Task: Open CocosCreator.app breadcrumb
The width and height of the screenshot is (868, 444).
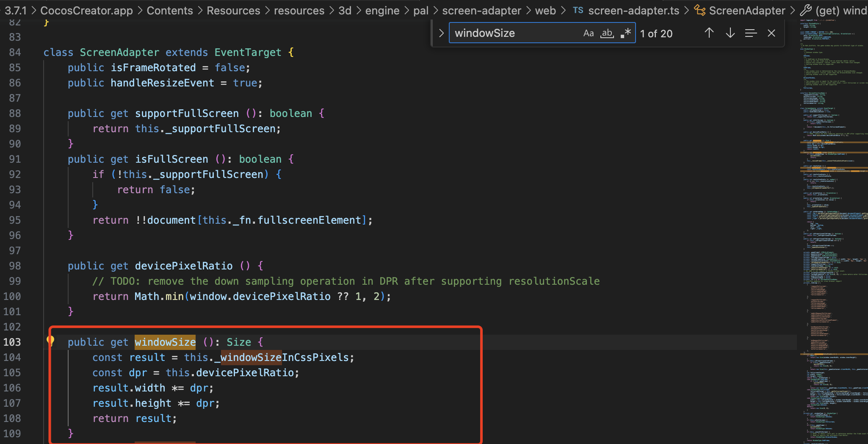Action: point(86,11)
